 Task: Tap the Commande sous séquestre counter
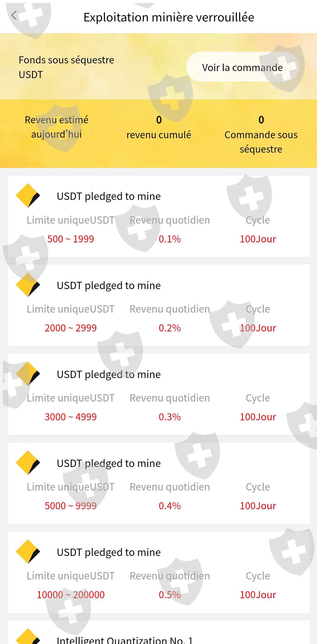261,134
